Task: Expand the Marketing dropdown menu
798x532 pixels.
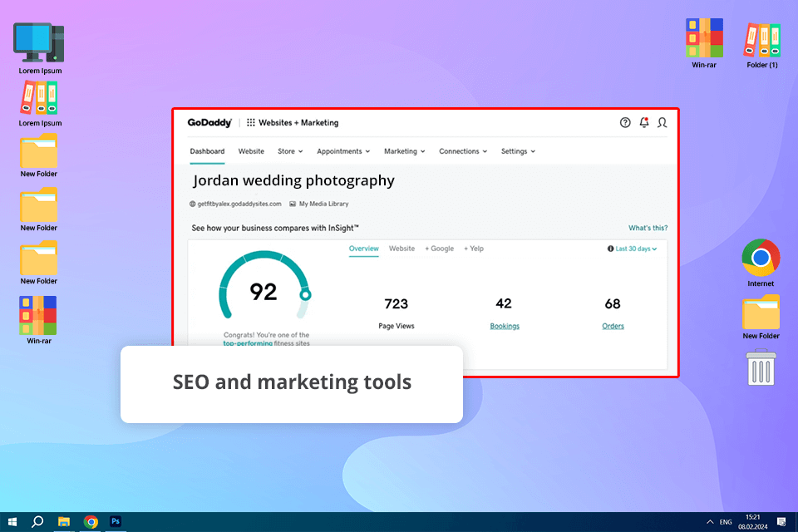Action: pos(405,151)
